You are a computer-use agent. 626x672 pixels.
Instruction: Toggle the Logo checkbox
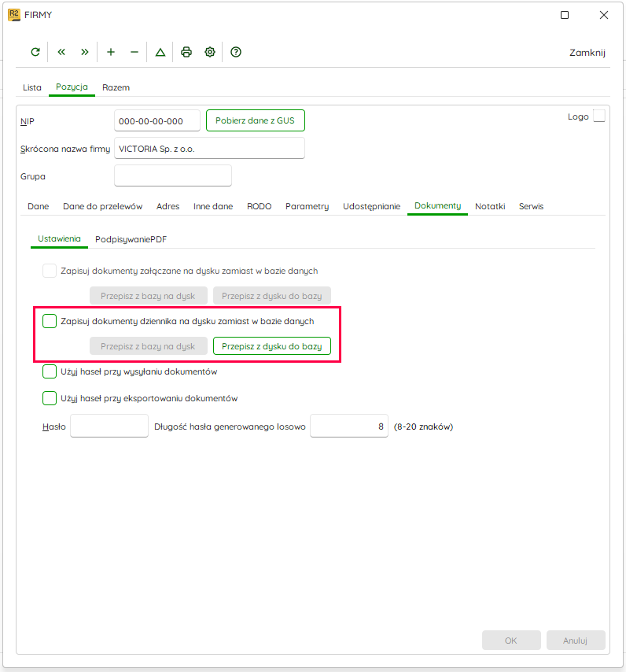pyautogui.click(x=599, y=116)
